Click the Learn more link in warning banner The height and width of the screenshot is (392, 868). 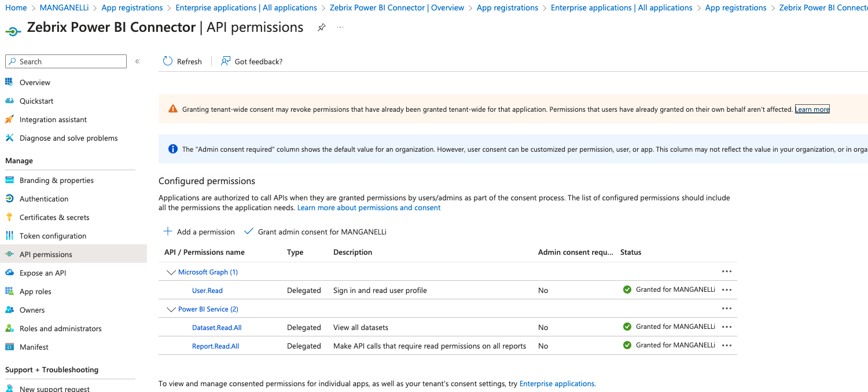click(x=812, y=109)
